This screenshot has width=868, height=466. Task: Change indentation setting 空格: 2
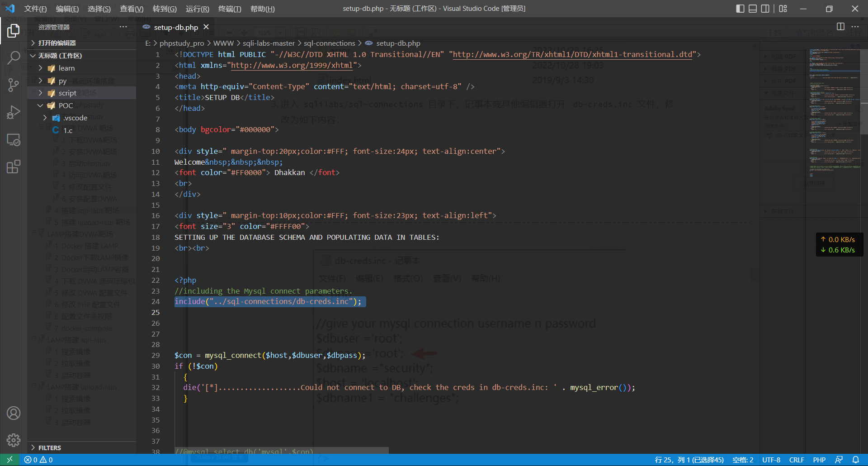coord(743,460)
